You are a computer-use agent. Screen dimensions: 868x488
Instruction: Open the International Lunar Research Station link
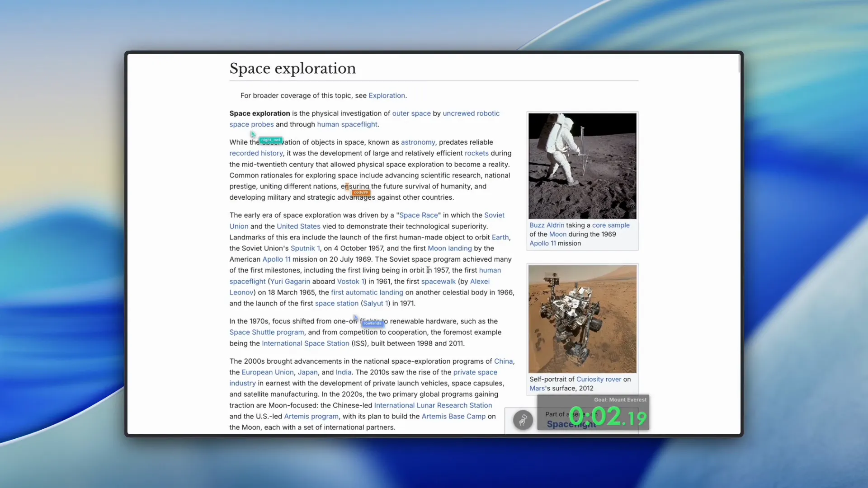[x=433, y=405]
